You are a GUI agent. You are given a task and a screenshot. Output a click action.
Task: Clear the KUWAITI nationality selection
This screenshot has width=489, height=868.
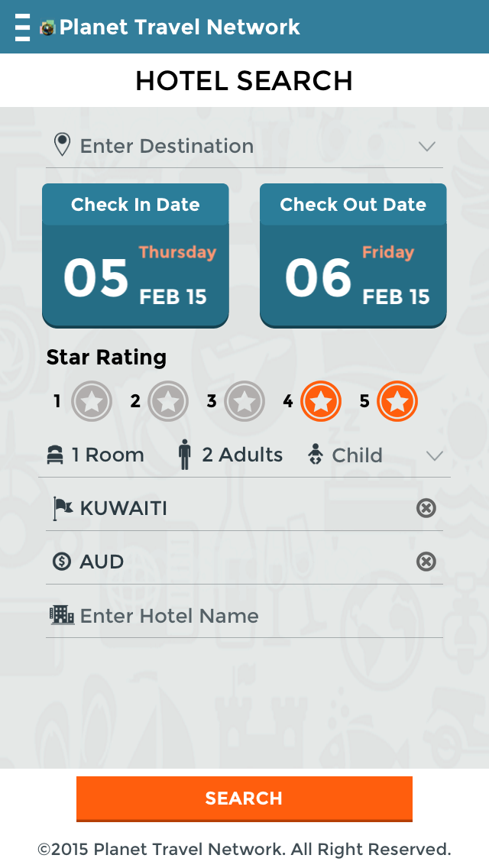(x=426, y=508)
